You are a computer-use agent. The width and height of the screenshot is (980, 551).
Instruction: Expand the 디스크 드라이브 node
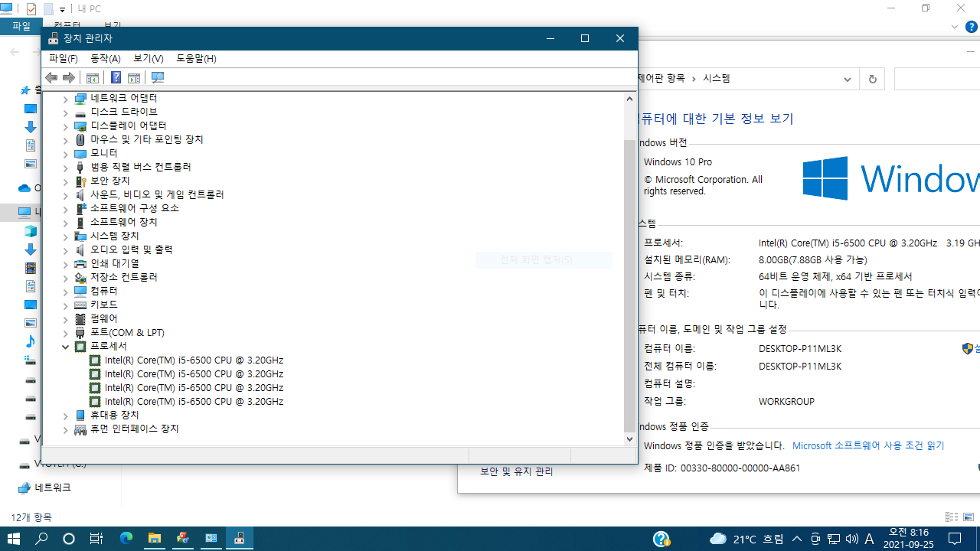tap(66, 112)
